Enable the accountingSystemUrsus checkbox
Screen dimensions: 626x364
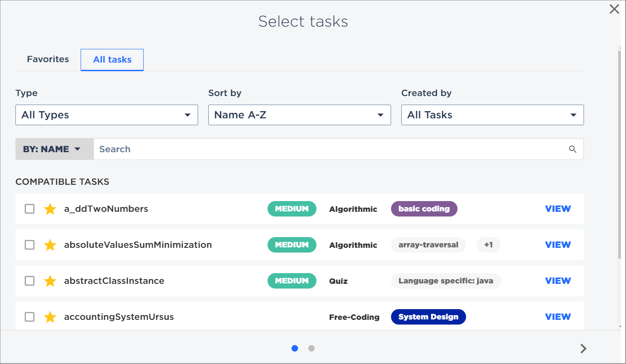click(x=30, y=317)
